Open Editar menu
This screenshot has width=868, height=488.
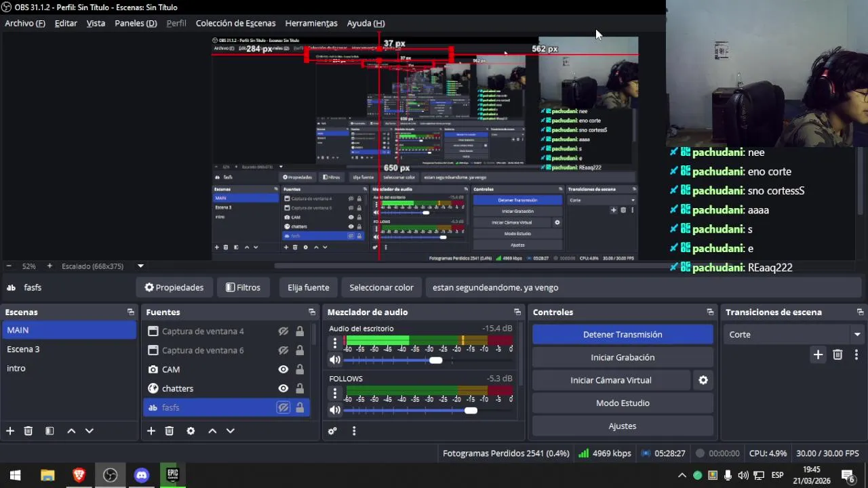[66, 23]
